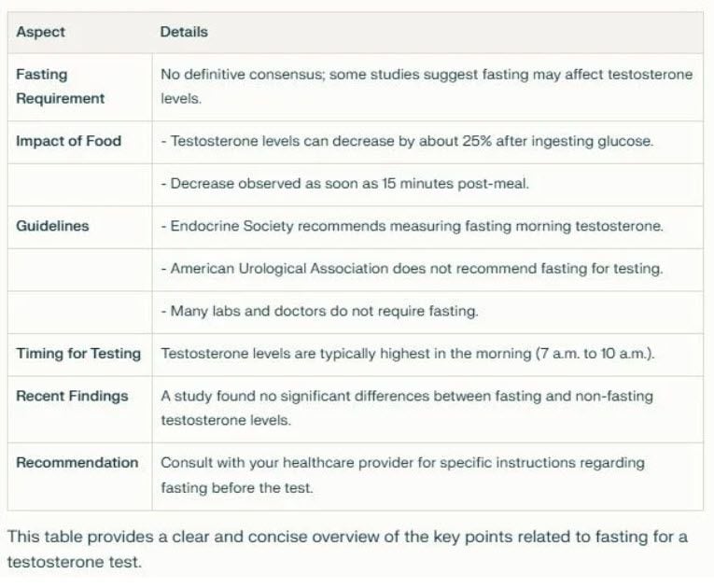Screen dimensions: 714x588
Task: Click the Recommendation row label
Action: 77,463
